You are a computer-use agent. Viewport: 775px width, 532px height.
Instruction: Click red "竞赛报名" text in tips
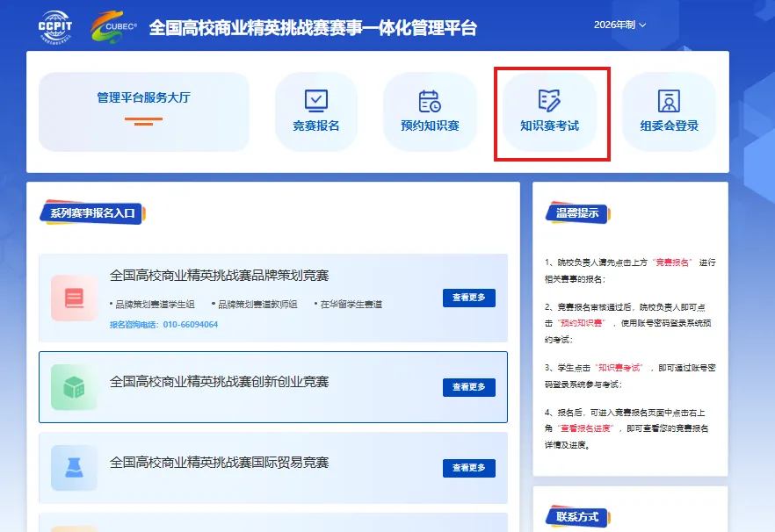click(672, 262)
